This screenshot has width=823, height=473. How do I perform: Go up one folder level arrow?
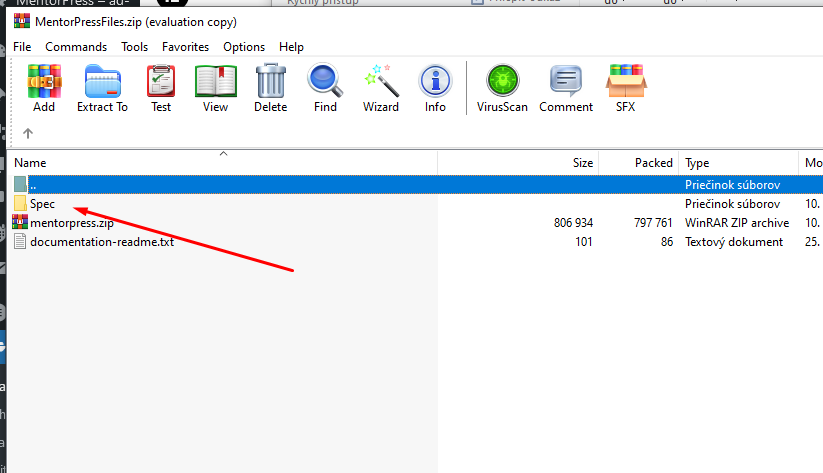pos(28,133)
